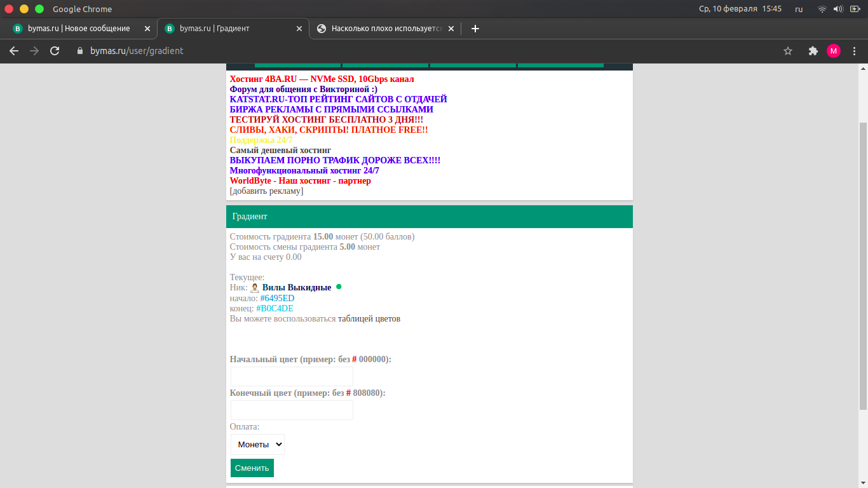Viewport: 868px width, 488px height.
Task: Open Chrome's three-dot menu
Action: pos(855,51)
